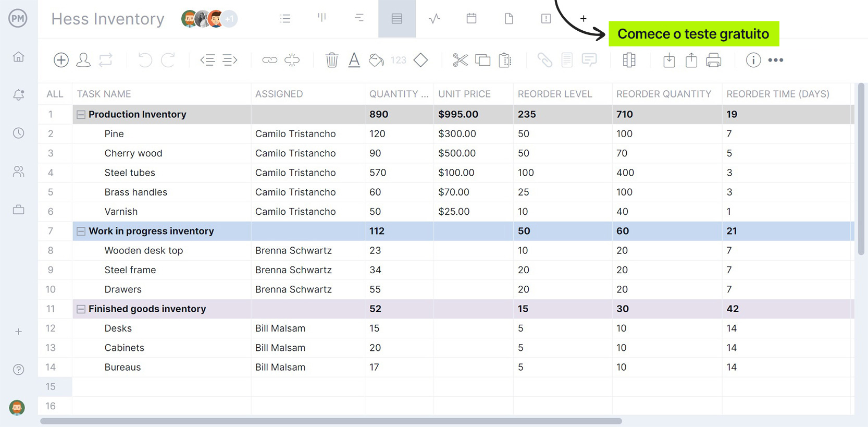Image resolution: width=868 pixels, height=427 pixels.
Task: Open Home from the sidebar
Action: pyautogui.click(x=18, y=57)
